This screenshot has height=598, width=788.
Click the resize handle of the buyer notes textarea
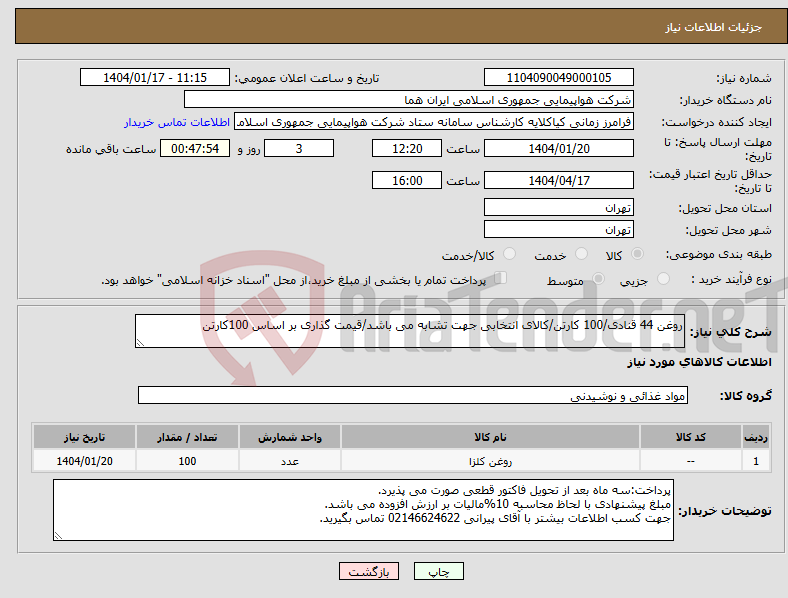tap(58, 536)
